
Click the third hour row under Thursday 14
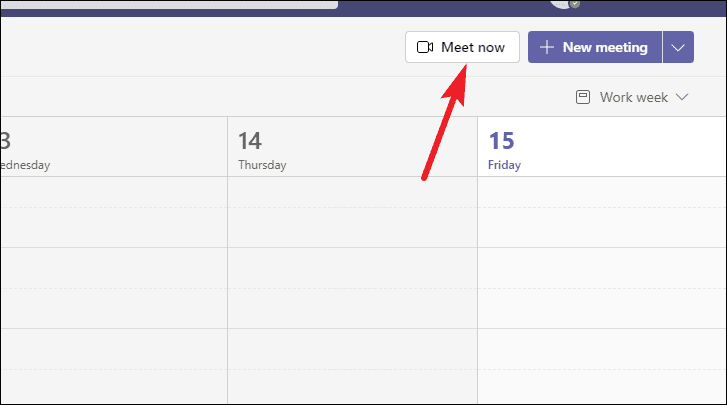point(352,366)
